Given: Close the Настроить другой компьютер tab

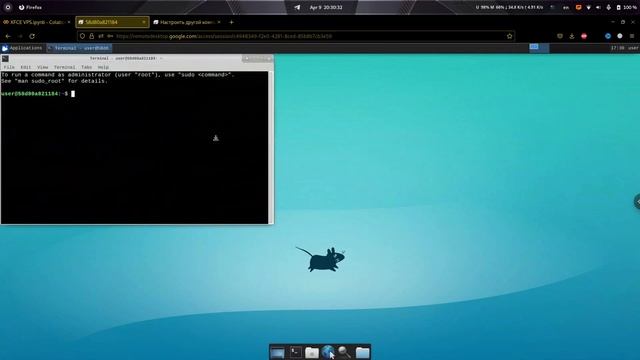Looking at the screenshot, I should (x=219, y=22).
